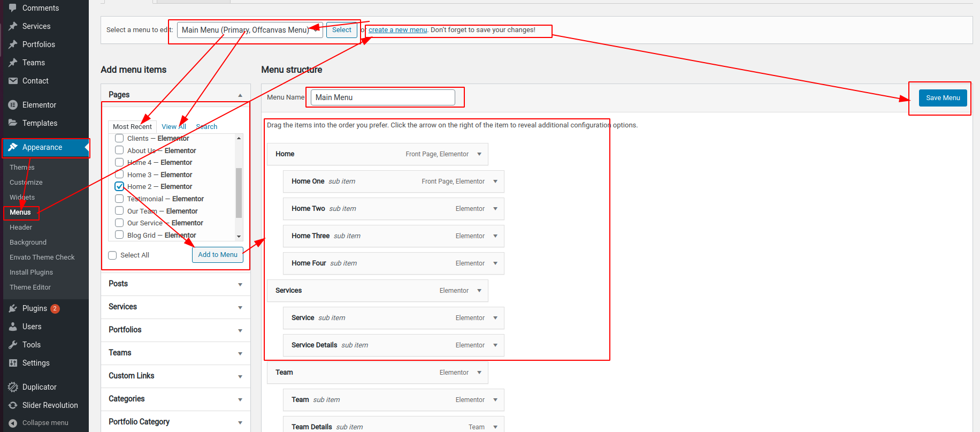Screen dimensions: 980x432
Task: Check the Blog Grid — Elementor checkbox
Action: pos(119,235)
